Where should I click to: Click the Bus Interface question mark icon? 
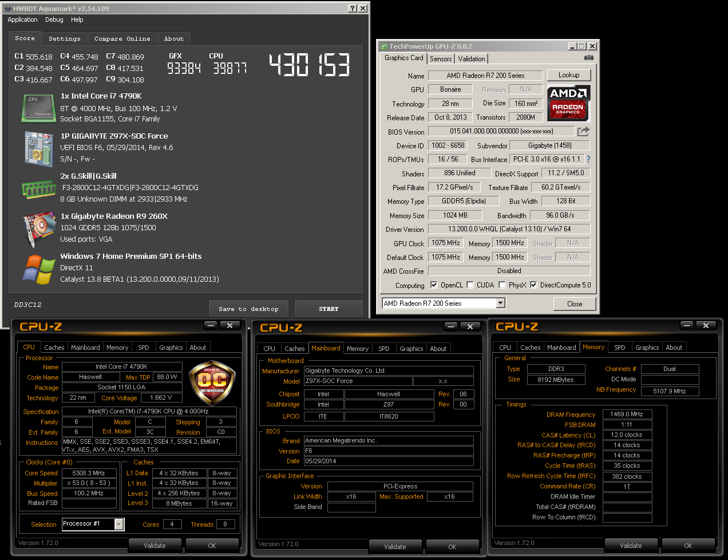[x=588, y=159]
